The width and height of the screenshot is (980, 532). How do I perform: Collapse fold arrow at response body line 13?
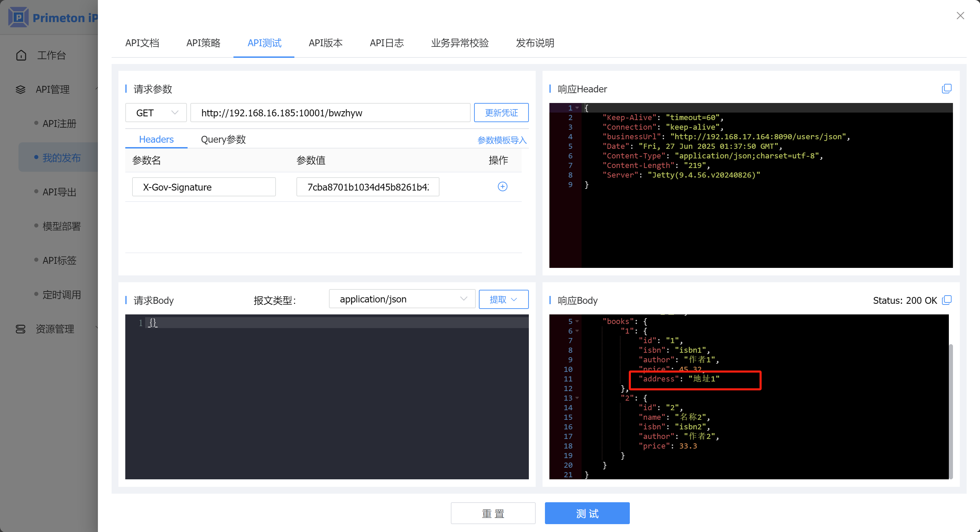tap(577, 398)
